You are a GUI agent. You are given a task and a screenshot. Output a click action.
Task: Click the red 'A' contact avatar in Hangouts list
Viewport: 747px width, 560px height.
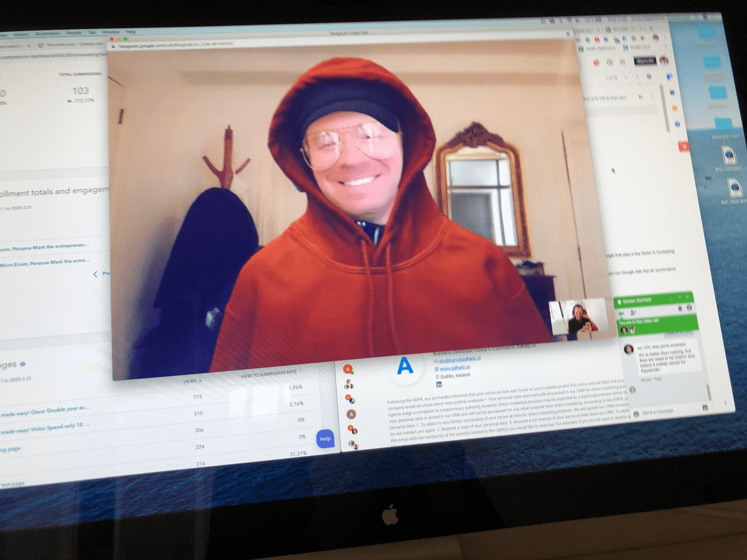[348, 368]
